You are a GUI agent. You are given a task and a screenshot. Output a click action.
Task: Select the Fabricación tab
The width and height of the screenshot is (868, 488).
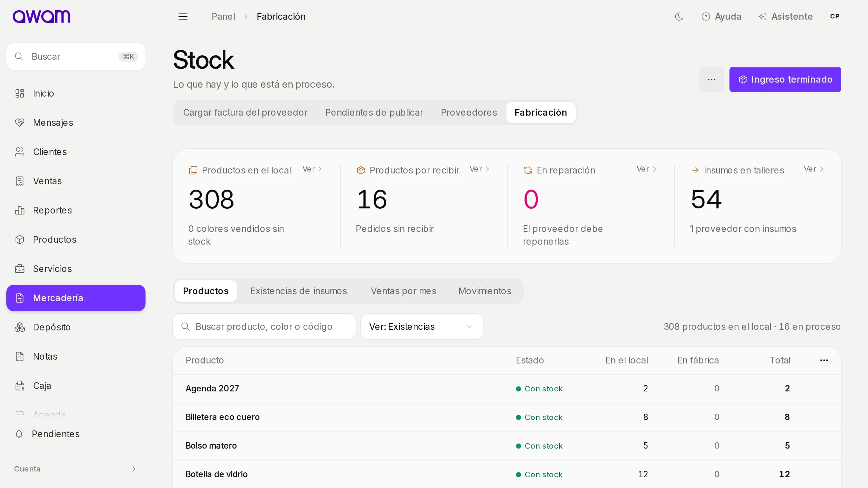click(x=541, y=112)
